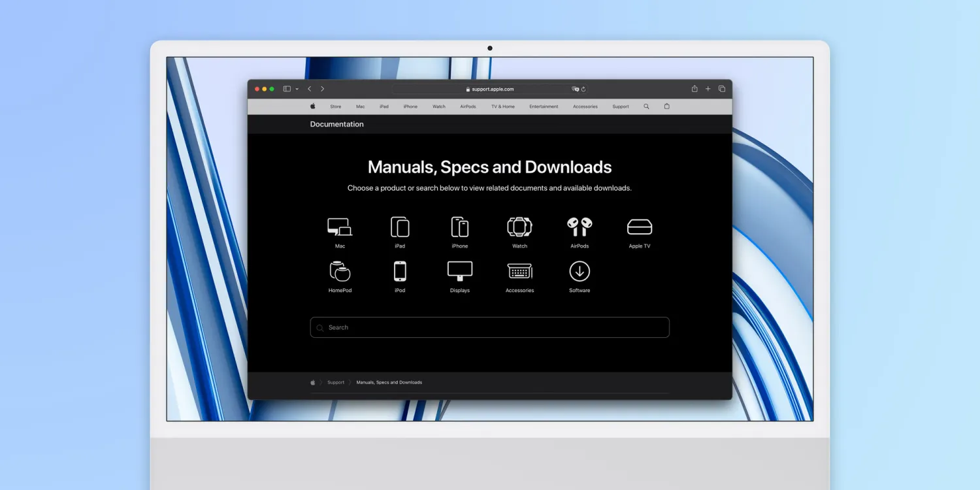Open the shopping bag icon
980x490 pixels.
tap(666, 106)
